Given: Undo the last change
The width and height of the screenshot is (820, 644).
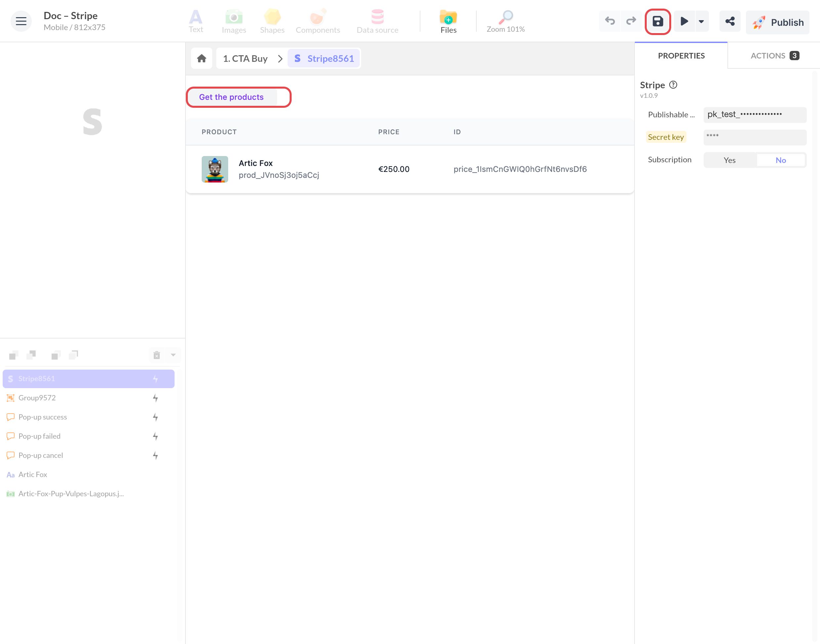Looking at the screenshot, I should pos(610,21).
